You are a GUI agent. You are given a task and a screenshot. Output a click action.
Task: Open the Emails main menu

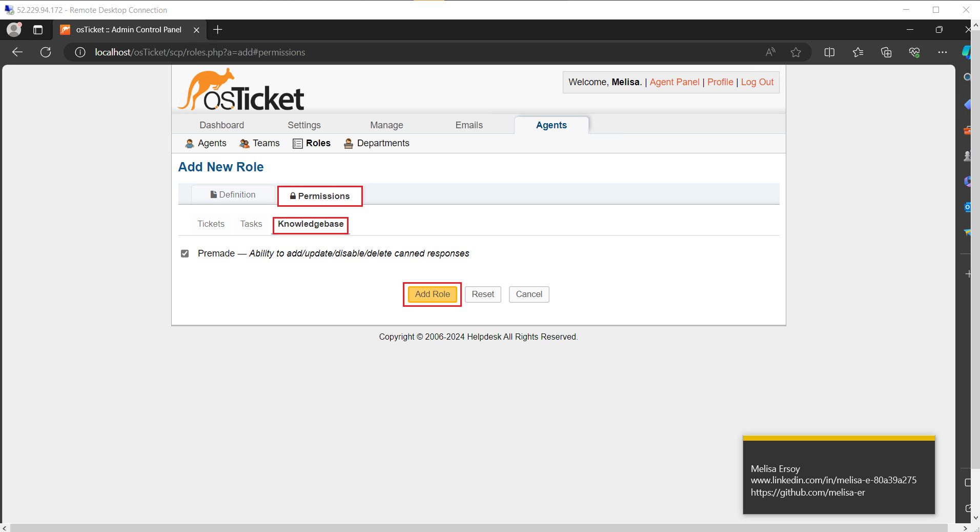coord(469,125)
